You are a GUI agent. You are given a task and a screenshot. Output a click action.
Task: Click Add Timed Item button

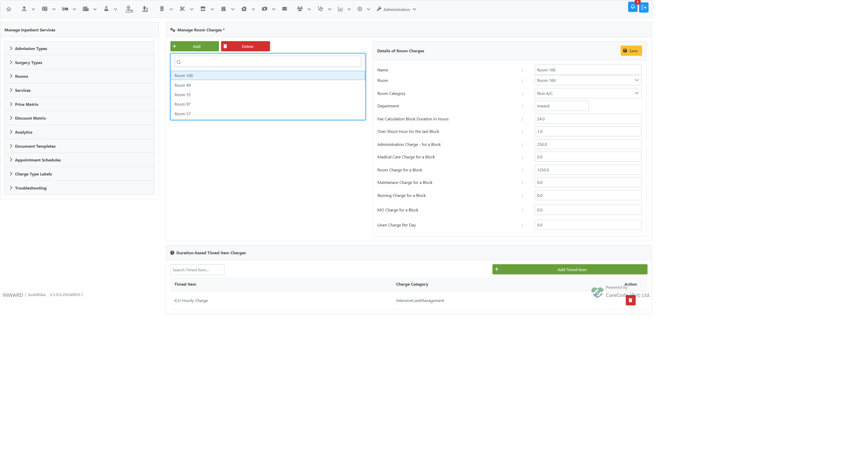coord(570,269)
